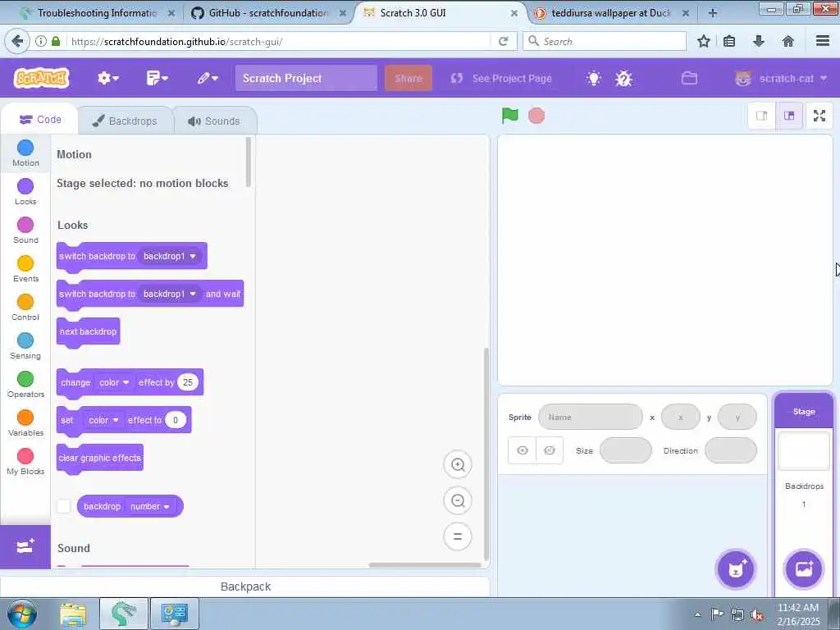840x630 pixels.
Task: Enter full screen stage mode
Action: 819,115
